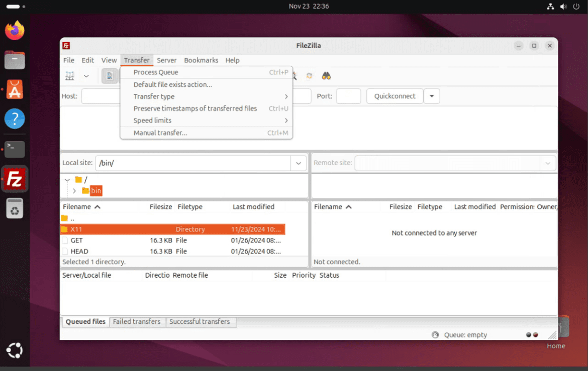Toggle the message log display

click(x=110, y=76)
